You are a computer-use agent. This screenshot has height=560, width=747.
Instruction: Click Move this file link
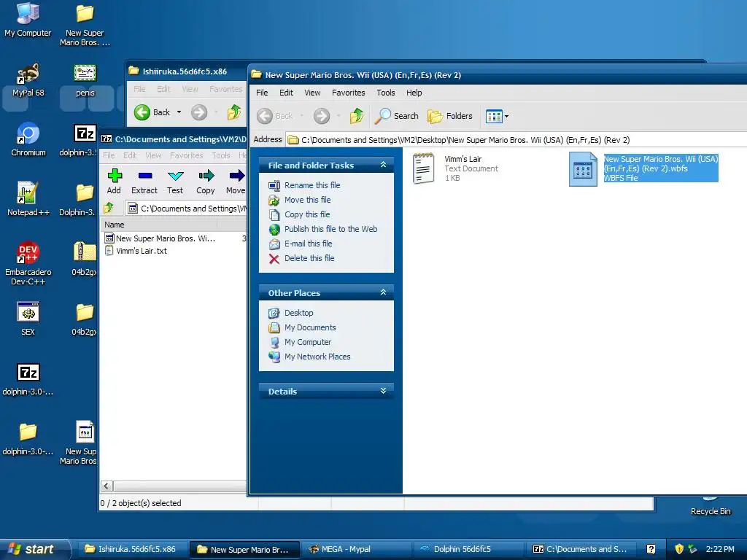coord(307,200)
